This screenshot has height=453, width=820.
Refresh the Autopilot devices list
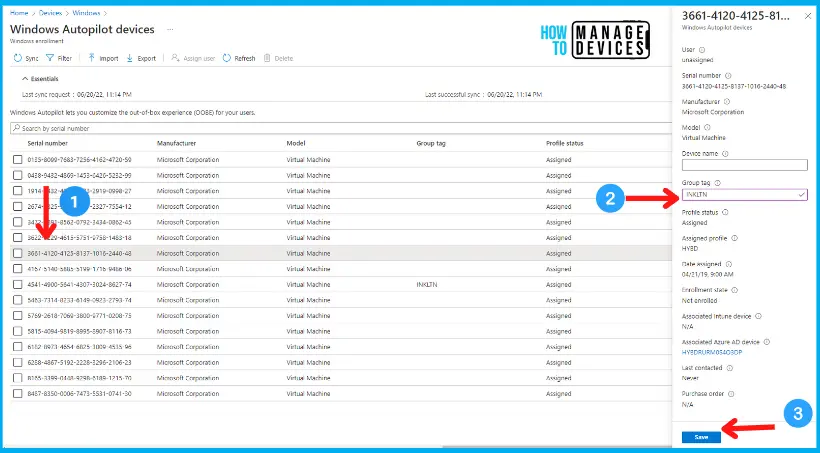click(x=239, y=58)
